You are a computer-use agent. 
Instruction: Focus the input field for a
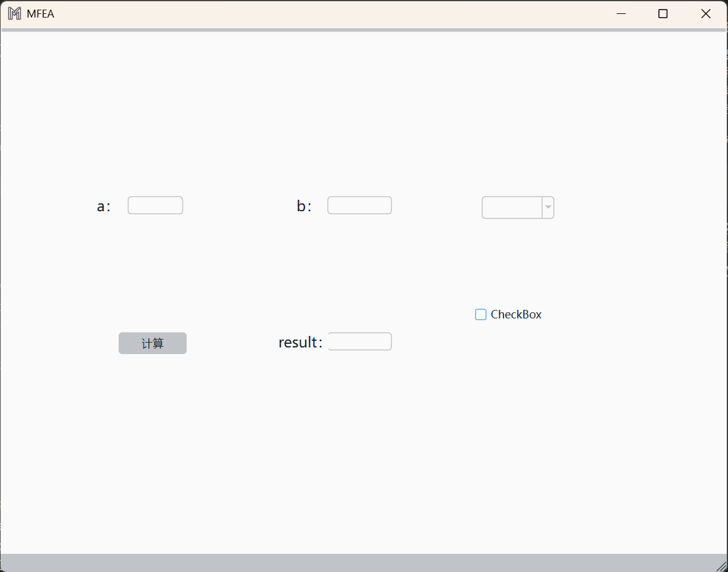155,205
